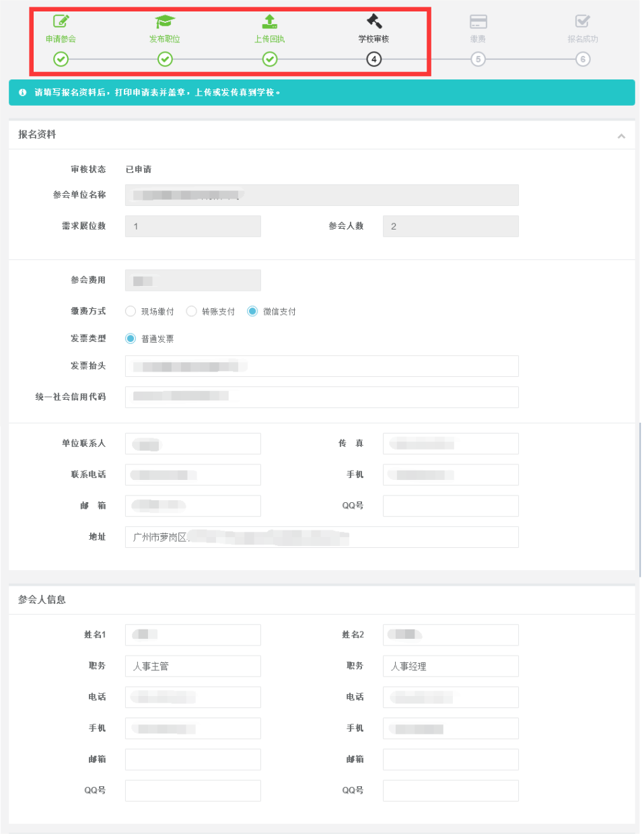Click the 申请参会 step label
The width and height of the screenshot is (644, 834).
(x=61, y=39)
